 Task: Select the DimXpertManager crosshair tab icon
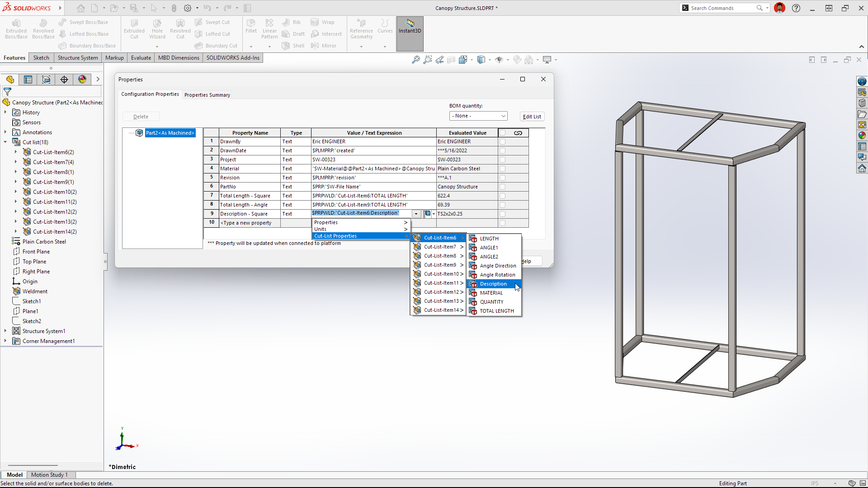click(64, 80)
